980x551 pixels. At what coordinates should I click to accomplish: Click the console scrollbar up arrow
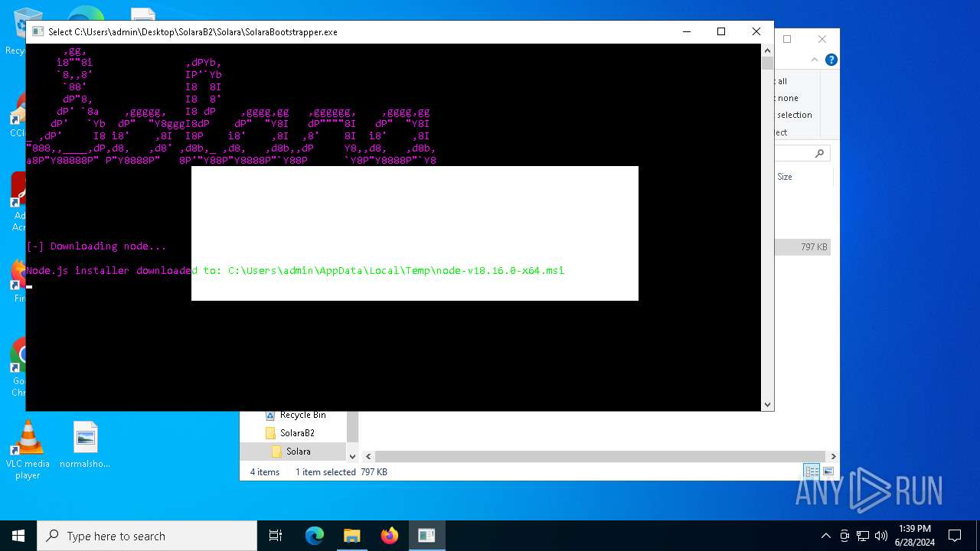pyautogui.click(x=767, y=50)
